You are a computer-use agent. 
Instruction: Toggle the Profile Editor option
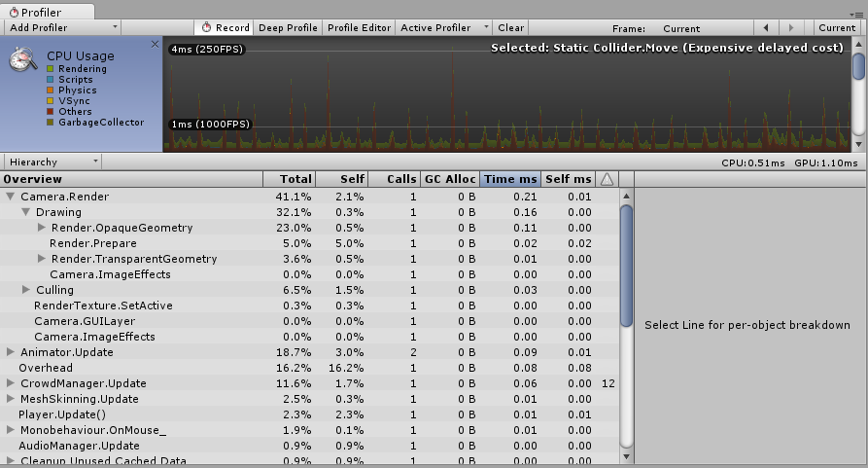click(359, 27)
